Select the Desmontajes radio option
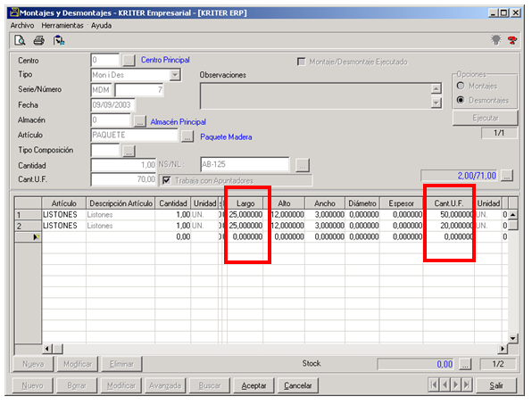The height and width of the screenshot is (405, 532). [461, 100]
